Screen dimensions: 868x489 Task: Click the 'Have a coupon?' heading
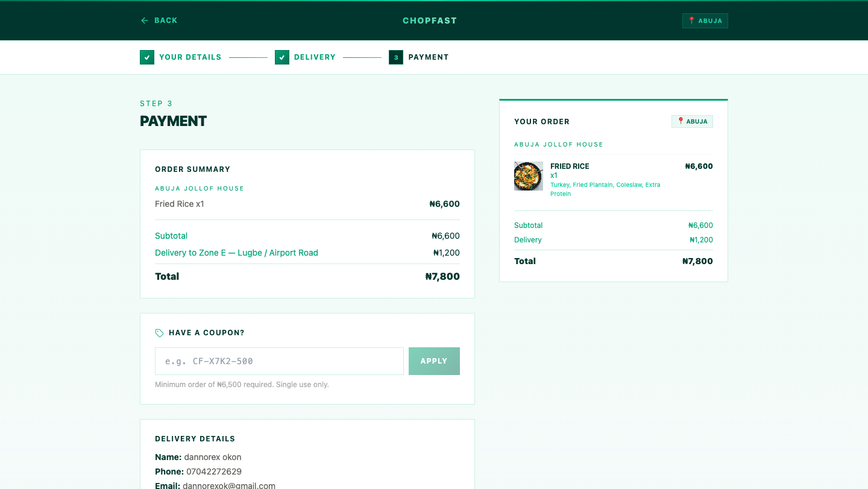click(x=207, y=333)
